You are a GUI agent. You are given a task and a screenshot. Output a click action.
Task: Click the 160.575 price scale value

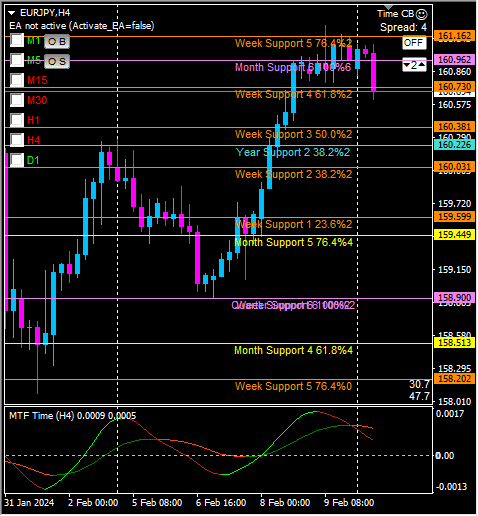tap(454, 105)
